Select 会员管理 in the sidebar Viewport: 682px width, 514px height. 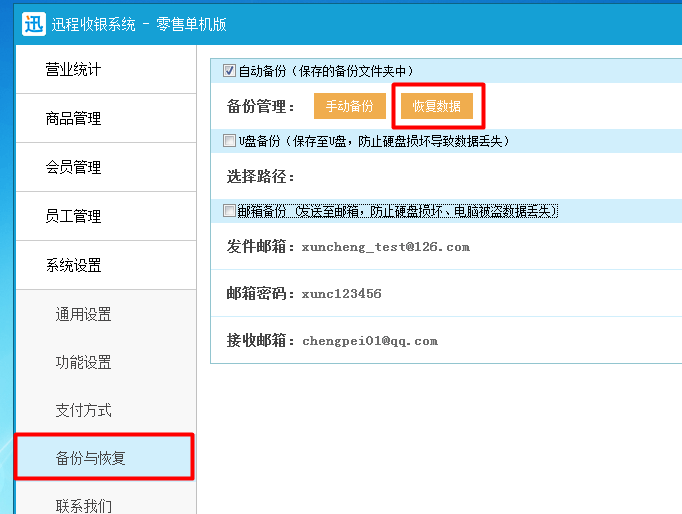point(73,168)
